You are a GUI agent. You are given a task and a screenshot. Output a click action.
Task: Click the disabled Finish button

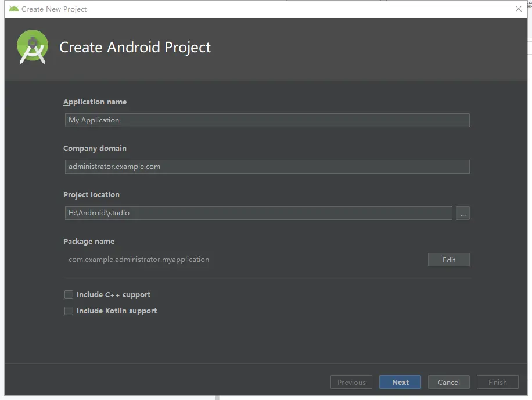click(x=497, y=382)
